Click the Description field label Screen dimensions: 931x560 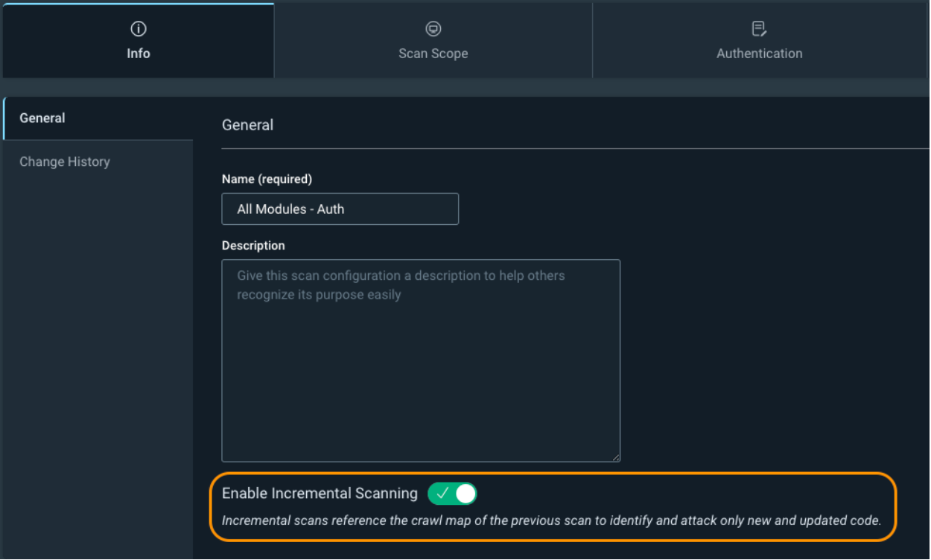[253, 246]
